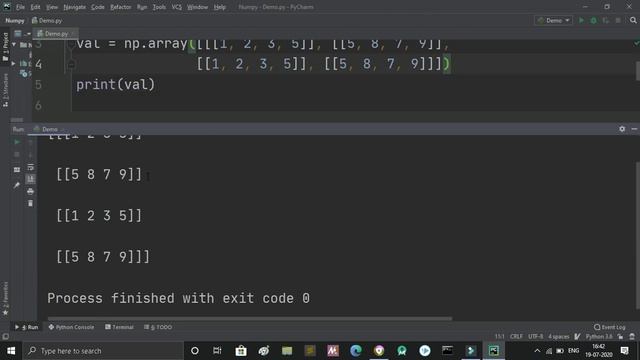Click the console vertical scrollbar

click(x=638, y=236)
